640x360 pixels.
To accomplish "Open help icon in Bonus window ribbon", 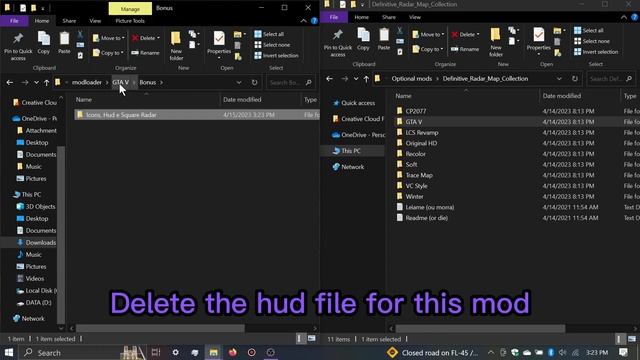I will pos(314,21).
